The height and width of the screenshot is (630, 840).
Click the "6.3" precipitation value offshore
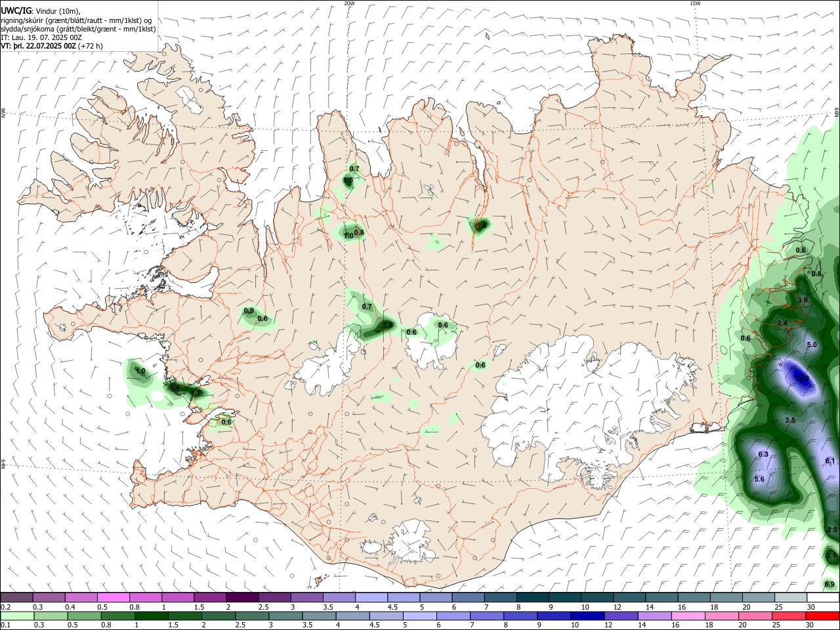pos(763,454)
